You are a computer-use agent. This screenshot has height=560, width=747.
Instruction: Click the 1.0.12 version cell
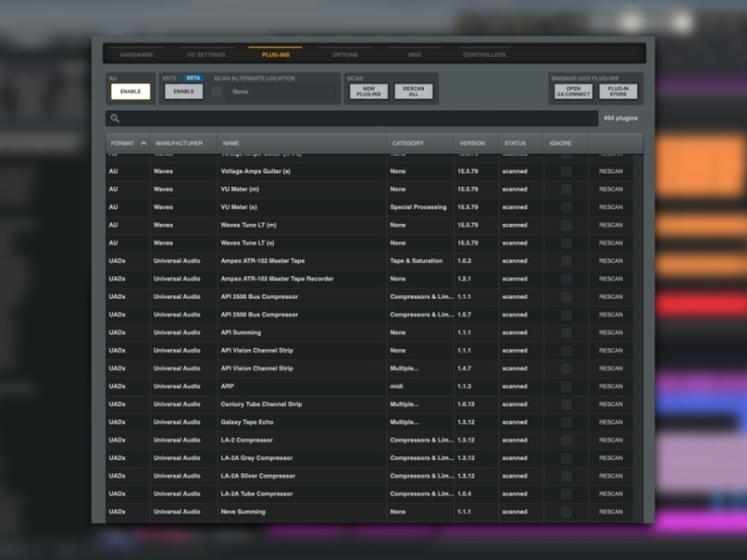tap(466, 404)
